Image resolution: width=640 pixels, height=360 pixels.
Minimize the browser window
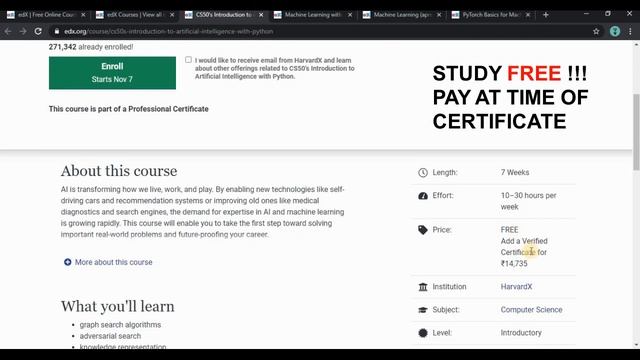click(x=587, y=14)
